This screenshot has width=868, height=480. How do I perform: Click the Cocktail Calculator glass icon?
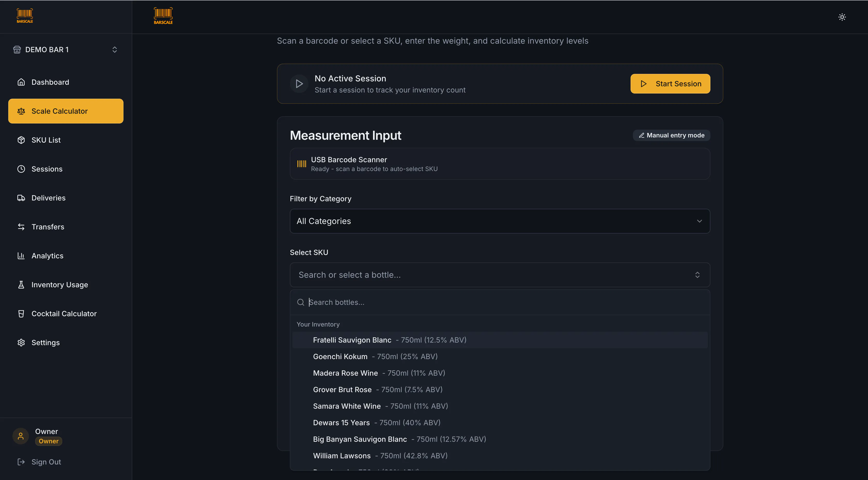pos(21,314)
